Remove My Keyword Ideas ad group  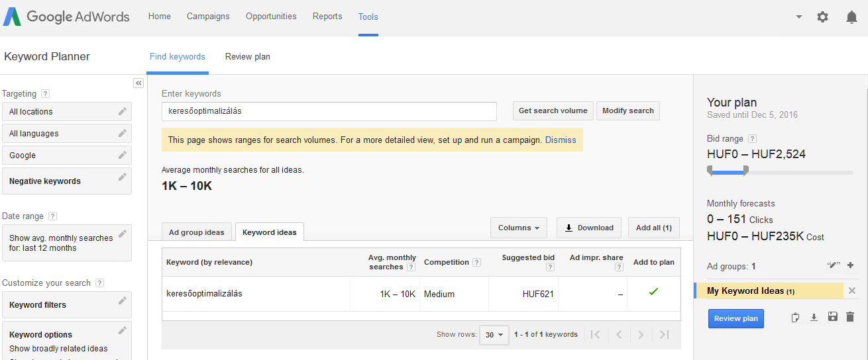852,291
